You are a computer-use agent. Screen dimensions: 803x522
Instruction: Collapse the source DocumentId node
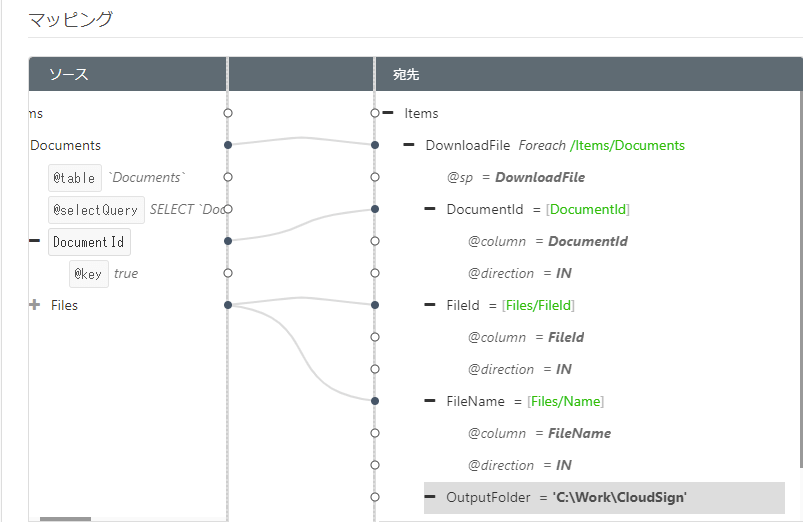pyautogui.click(x=35, y=241)
